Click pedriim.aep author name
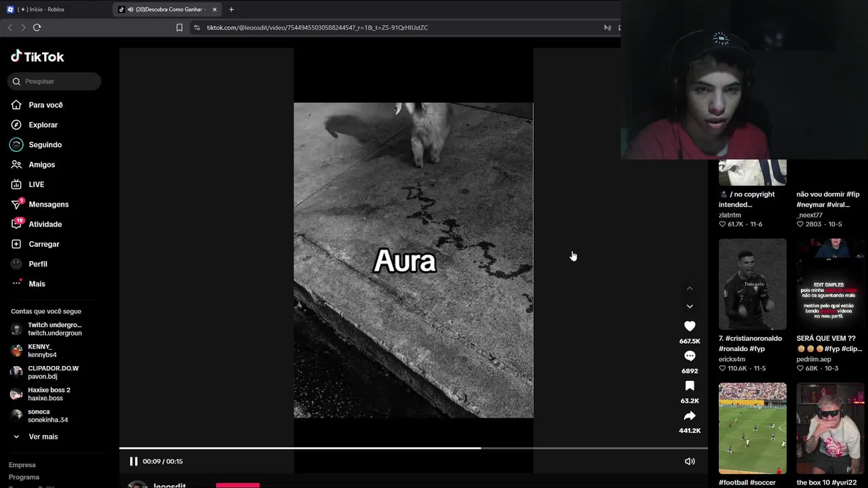The height and width of the screenshot is (488, 868). coord(814,359)
